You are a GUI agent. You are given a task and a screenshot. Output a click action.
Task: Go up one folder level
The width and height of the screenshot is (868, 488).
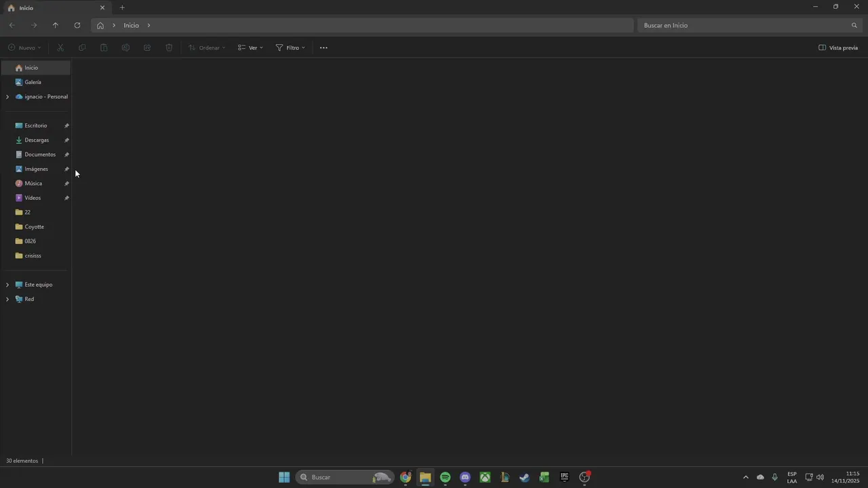coord(56,25)
